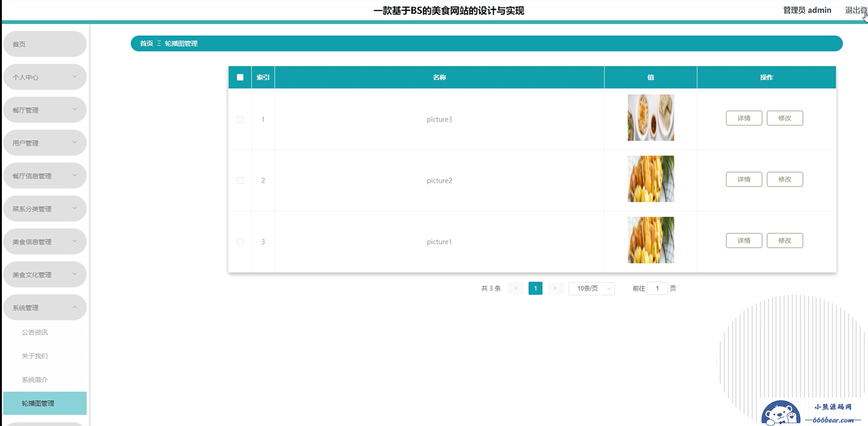Expand the 个人中心 menu chevron

click(75, 76)
